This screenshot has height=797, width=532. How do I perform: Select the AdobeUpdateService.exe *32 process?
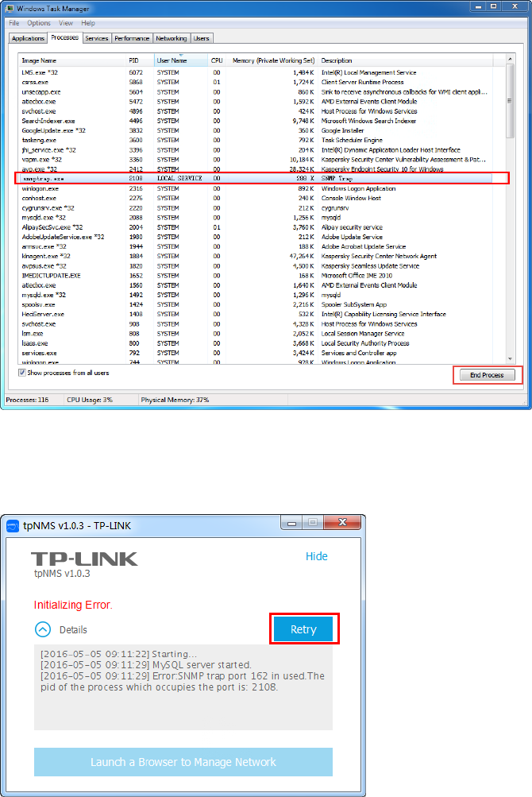256,237
